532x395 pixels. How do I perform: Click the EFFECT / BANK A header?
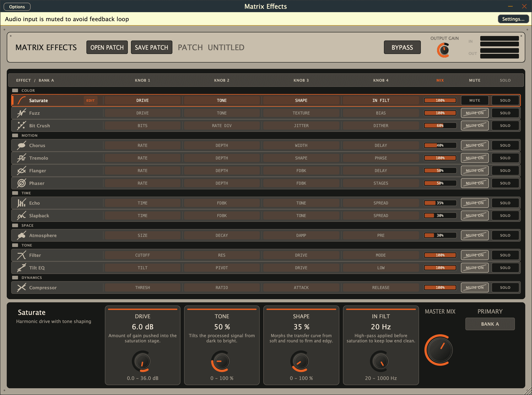[35, 80]
